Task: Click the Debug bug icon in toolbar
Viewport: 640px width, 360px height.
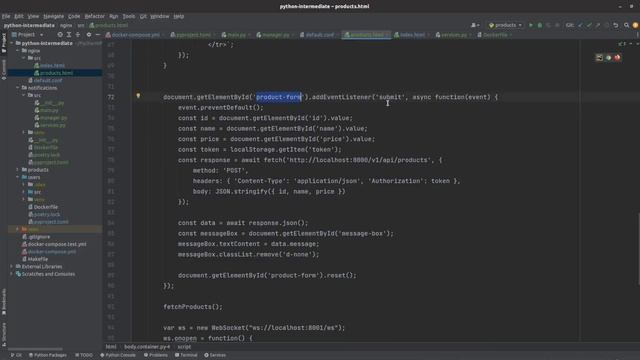Action: [x=540, y=25]
